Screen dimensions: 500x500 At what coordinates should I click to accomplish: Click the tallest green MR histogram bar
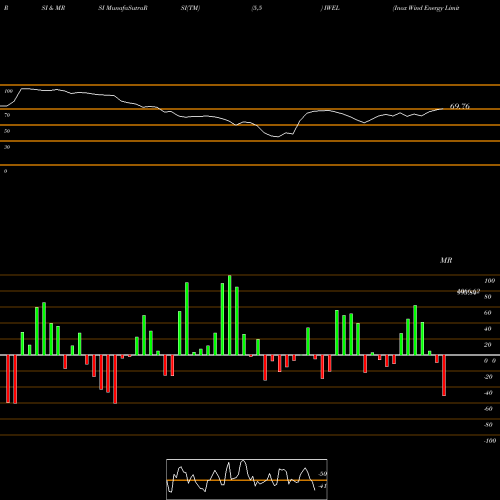tap(230, 315)
